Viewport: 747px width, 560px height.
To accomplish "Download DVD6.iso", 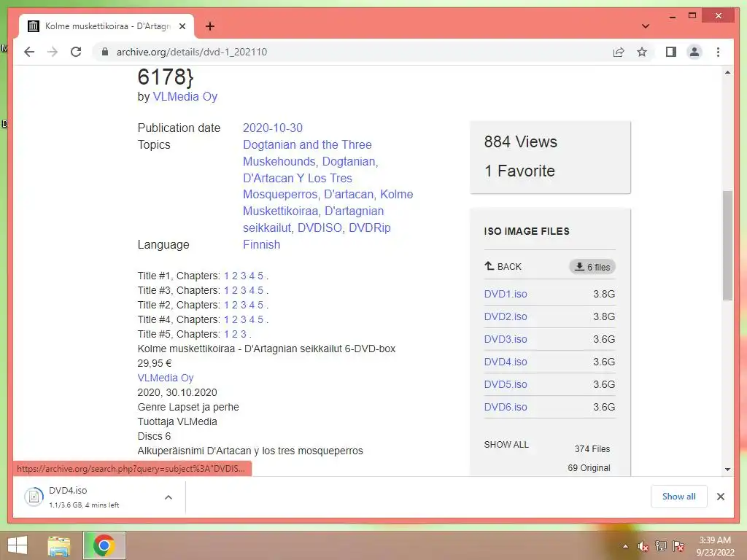I will coord(506,407).
